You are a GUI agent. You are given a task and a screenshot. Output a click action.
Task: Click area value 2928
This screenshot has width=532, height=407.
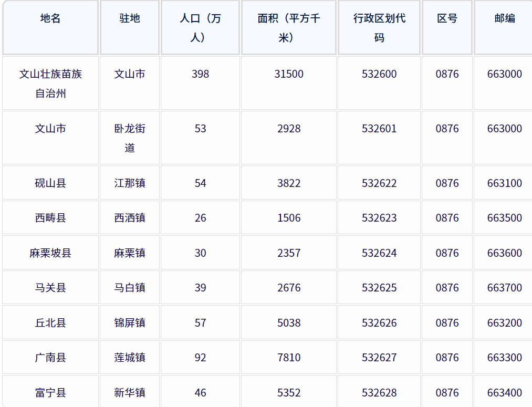tap(289, 129)
